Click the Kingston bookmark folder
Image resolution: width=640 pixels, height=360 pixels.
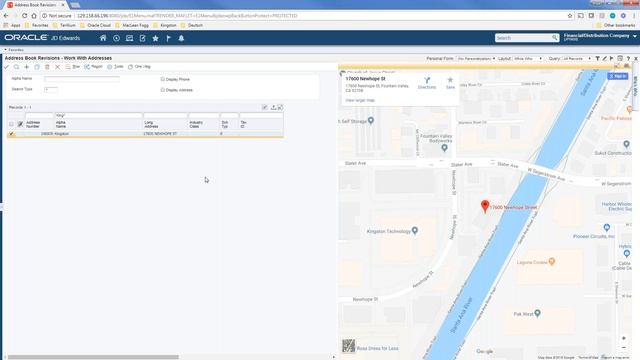pos(165,25)
